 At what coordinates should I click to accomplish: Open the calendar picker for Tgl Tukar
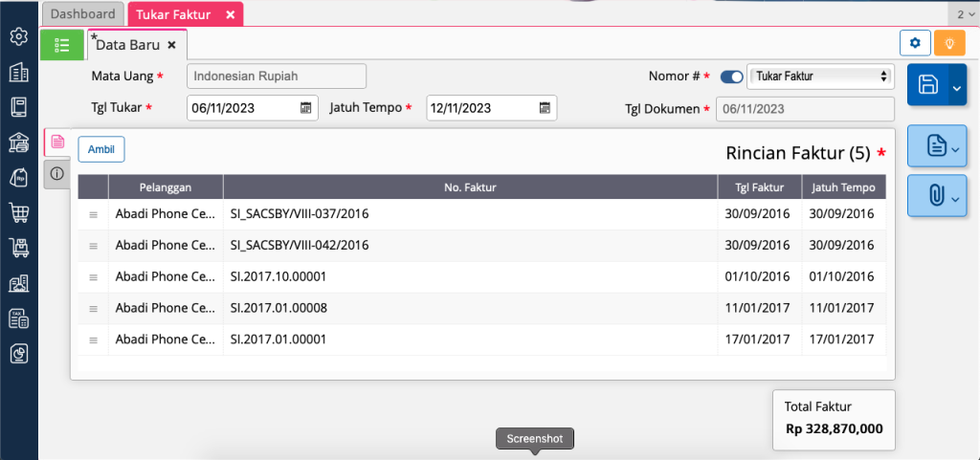click(306, 108)
